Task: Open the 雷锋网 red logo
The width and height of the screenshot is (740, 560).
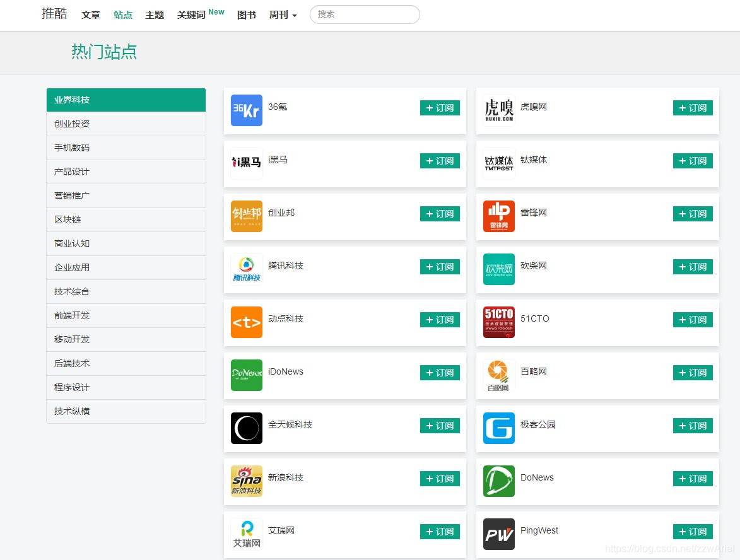Action: pos(499,216)
